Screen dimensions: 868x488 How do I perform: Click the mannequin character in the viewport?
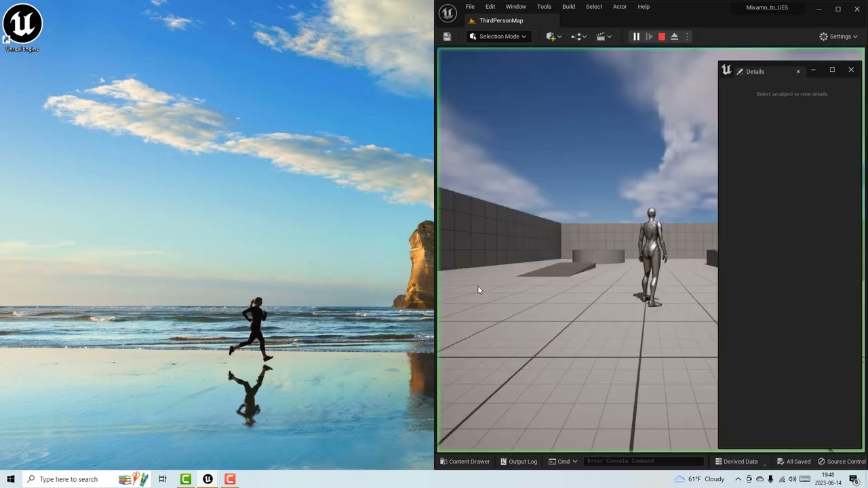point(652,258)
